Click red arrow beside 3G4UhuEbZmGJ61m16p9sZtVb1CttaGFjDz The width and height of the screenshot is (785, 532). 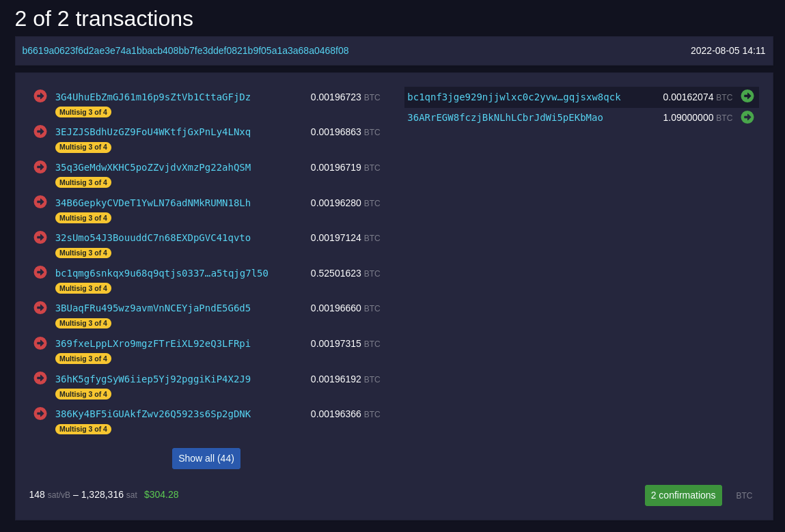[40, 96]
